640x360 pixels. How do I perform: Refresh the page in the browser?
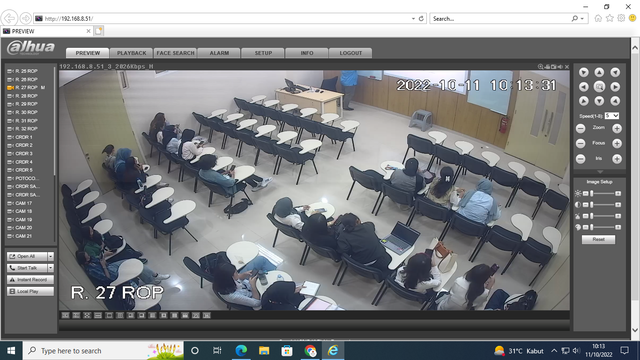pyautogui.click(x=421, y=19)
